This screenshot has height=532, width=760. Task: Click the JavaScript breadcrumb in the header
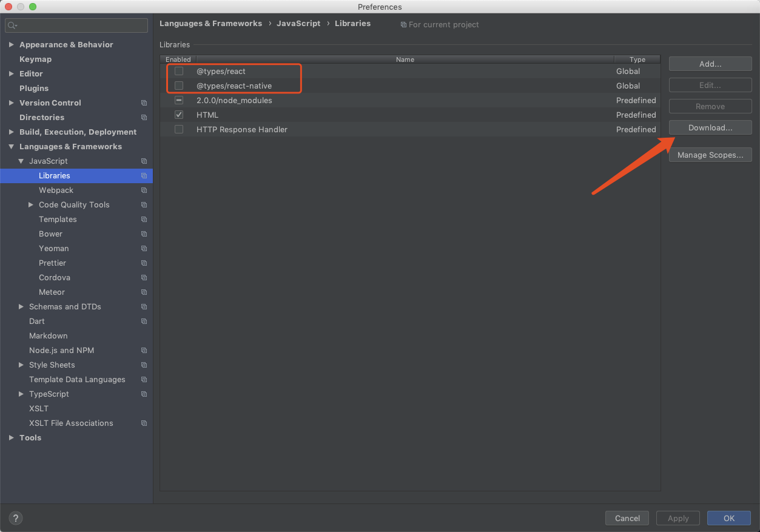click(298, 24)
